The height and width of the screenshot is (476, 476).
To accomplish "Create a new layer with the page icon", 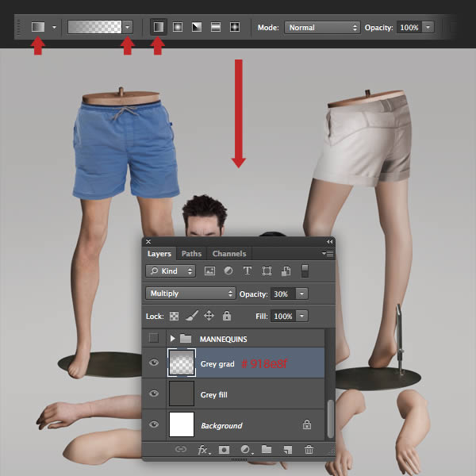I will pos(287,450).
